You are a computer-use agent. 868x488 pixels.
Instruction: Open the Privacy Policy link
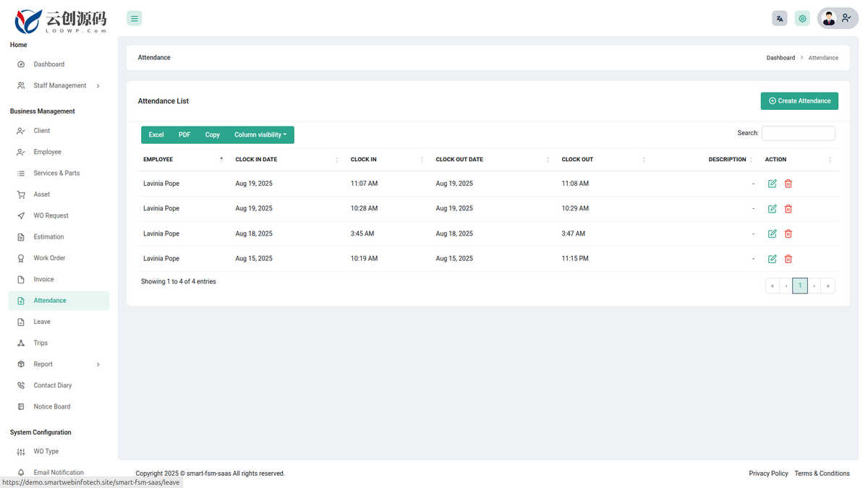tap(768, 474)
